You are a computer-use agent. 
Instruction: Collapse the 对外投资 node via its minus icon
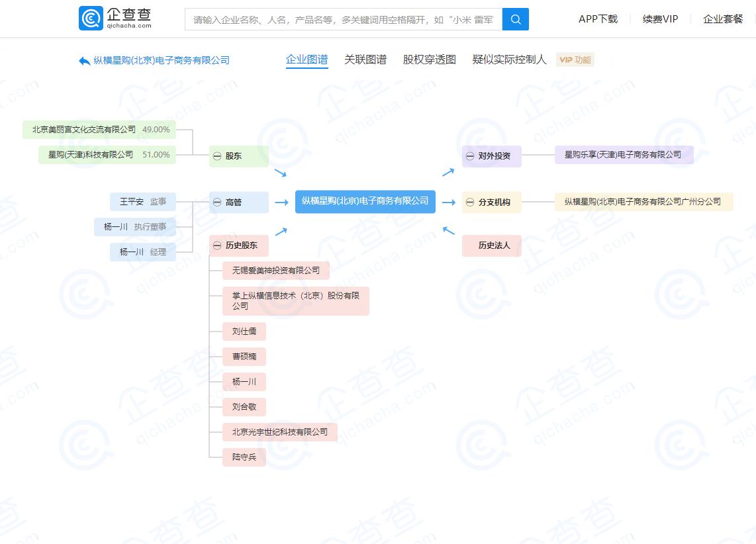point(469,157)
